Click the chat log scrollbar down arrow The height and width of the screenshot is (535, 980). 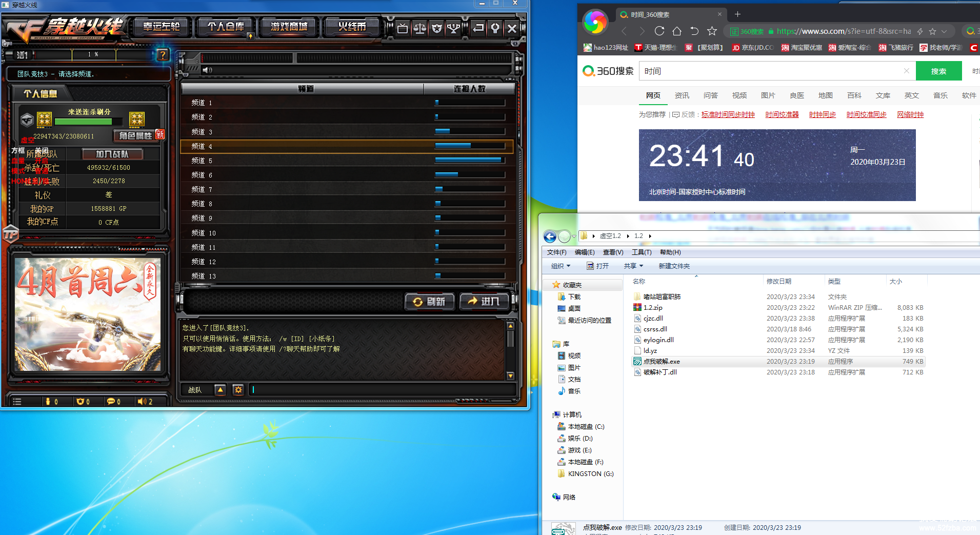tap(510, 375)
